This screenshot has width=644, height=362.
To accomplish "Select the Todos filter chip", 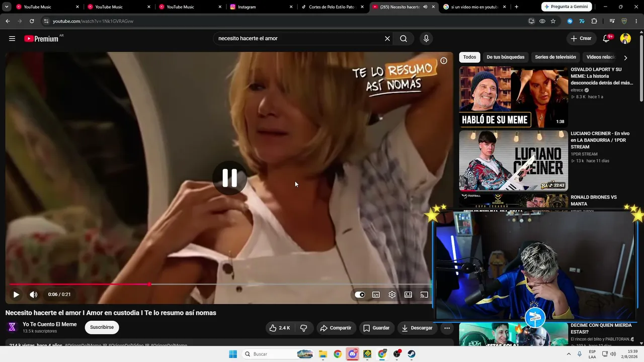I will (469, 57).
